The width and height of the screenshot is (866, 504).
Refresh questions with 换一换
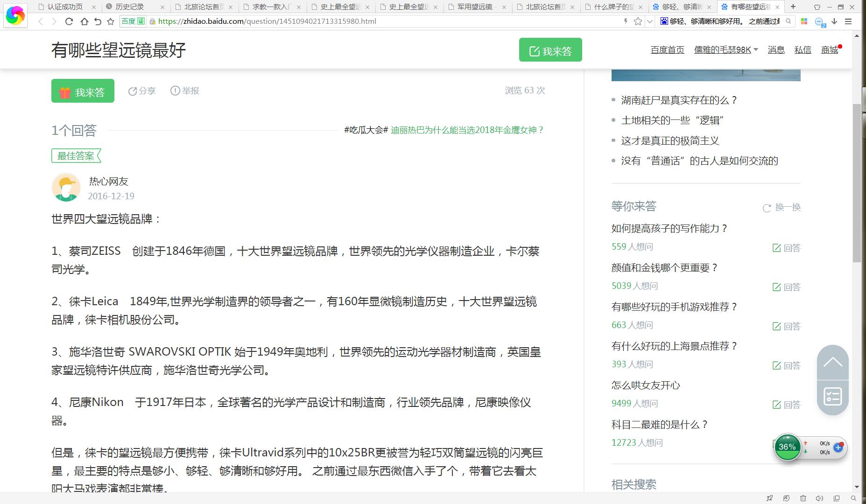[782, 207]
